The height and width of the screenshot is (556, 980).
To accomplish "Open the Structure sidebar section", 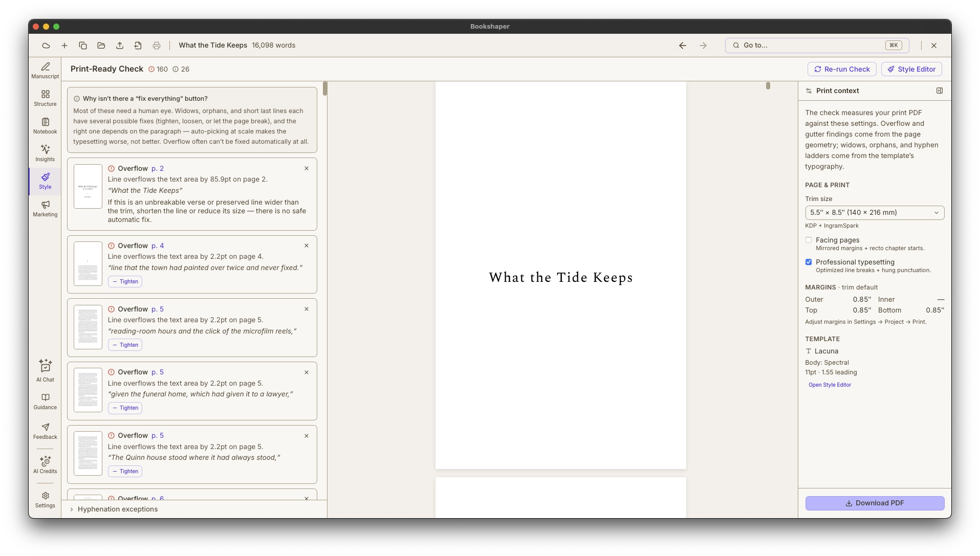I will (x=45, y=98).
